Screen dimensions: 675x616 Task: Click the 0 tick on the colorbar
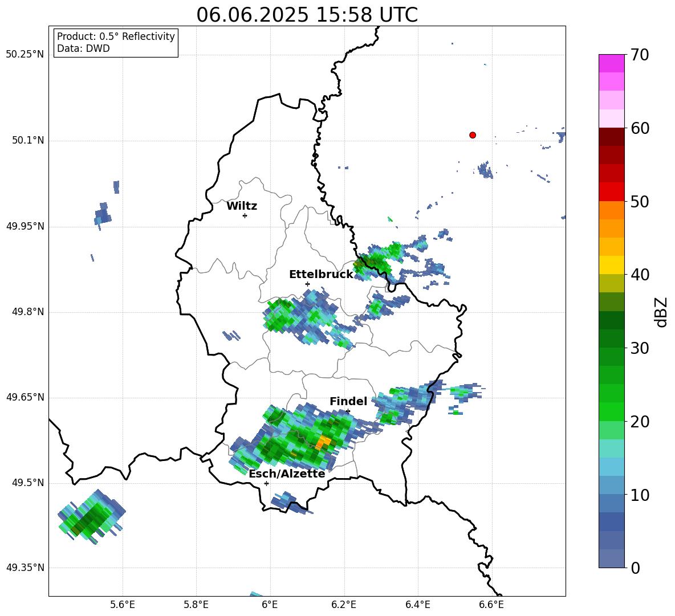tap(635, 568)
